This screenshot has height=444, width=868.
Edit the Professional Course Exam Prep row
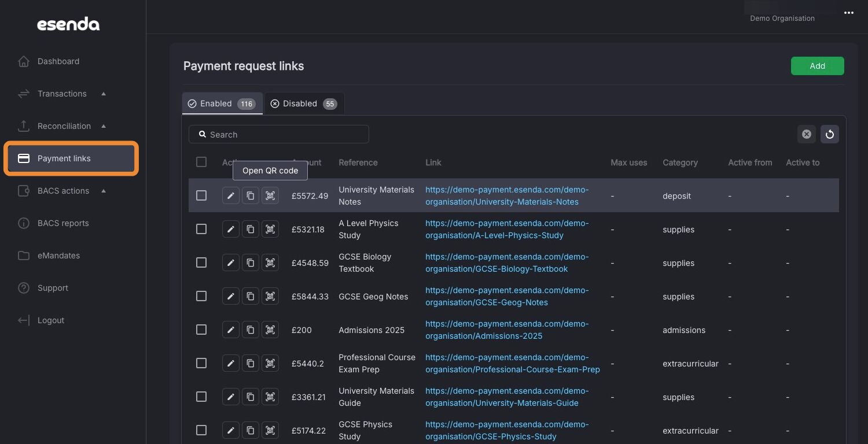tap(231, 364)
